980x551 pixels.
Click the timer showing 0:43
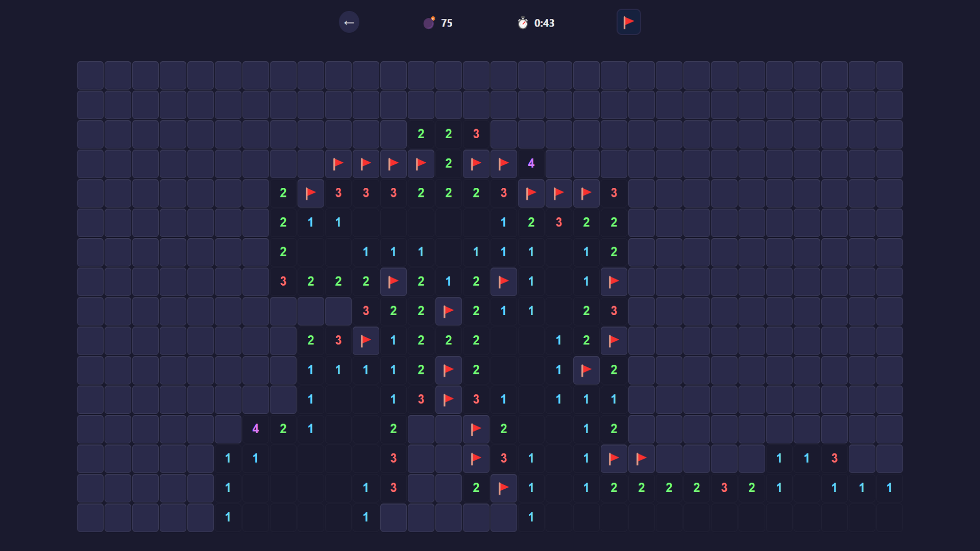click(x=544, y=23)
